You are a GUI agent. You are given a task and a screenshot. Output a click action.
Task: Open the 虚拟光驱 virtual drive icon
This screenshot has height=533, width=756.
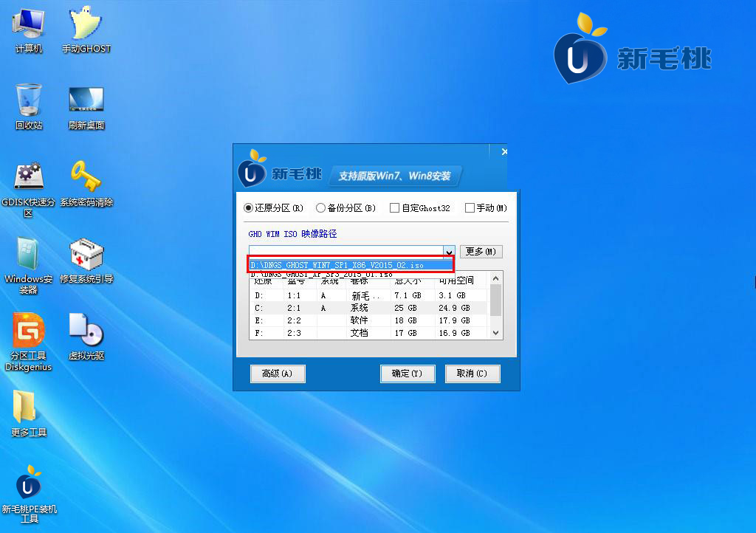[86, 332]
